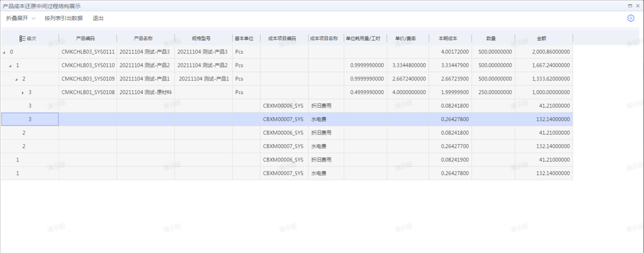Viewport: 644px width, 253px height.
Task: Expand the level 3 原材料 row
Action: [x=23, y=93]
